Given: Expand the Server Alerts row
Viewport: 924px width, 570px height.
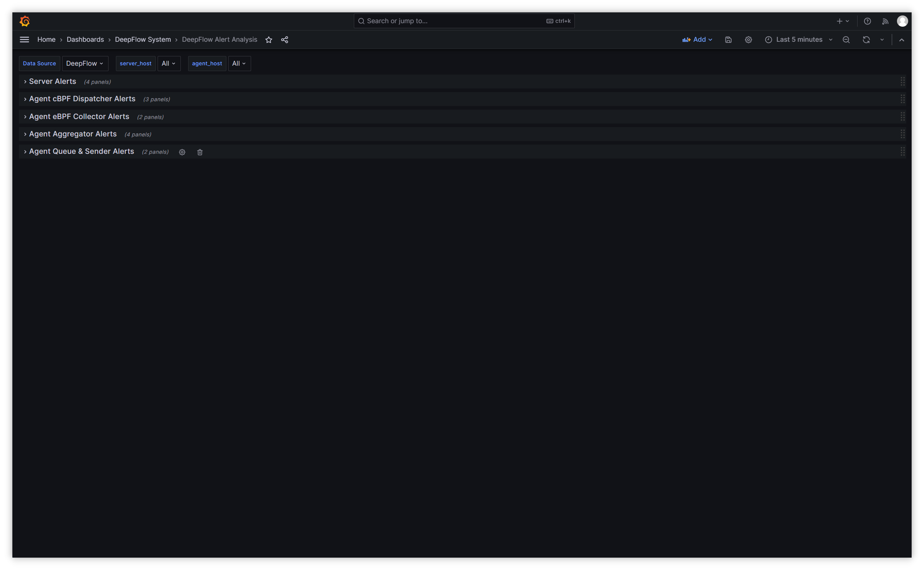Looking at the screenshot, I should [53, 82].
